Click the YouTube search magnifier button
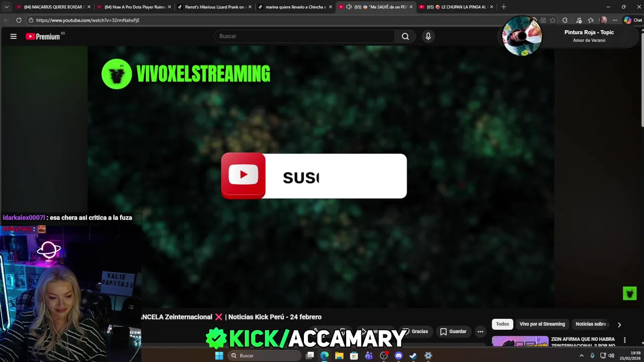644x362 pixels. pyautogui.click(x=405, y=36)
